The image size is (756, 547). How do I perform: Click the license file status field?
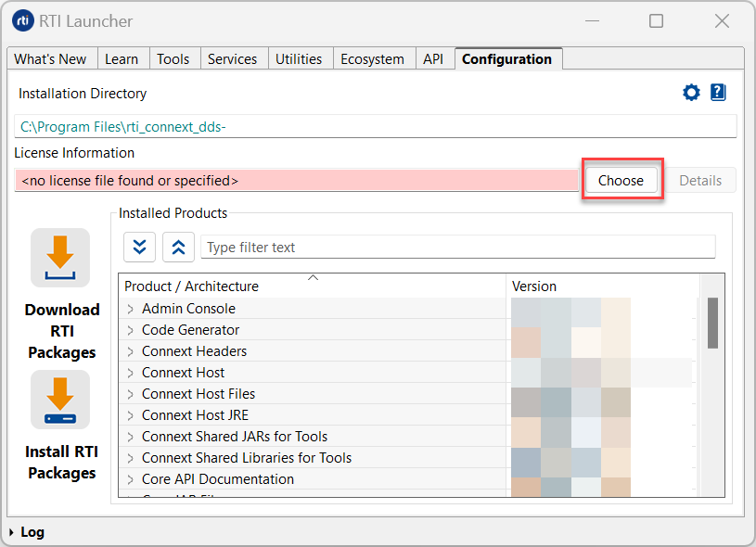coord(297,180)
